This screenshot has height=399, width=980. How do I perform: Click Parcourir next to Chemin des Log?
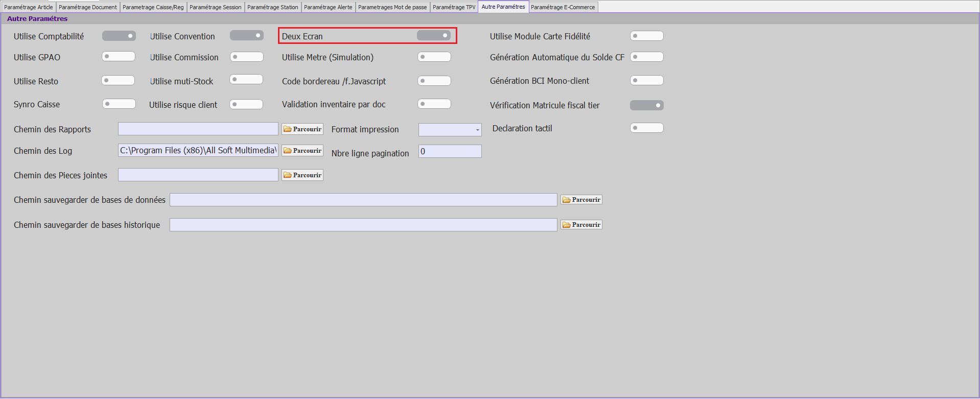tap(302, 151)
